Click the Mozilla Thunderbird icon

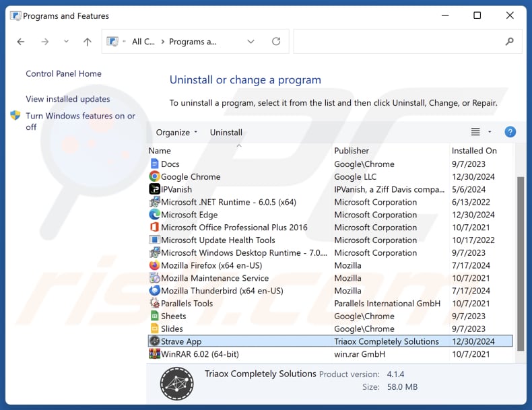coord(154,290)
